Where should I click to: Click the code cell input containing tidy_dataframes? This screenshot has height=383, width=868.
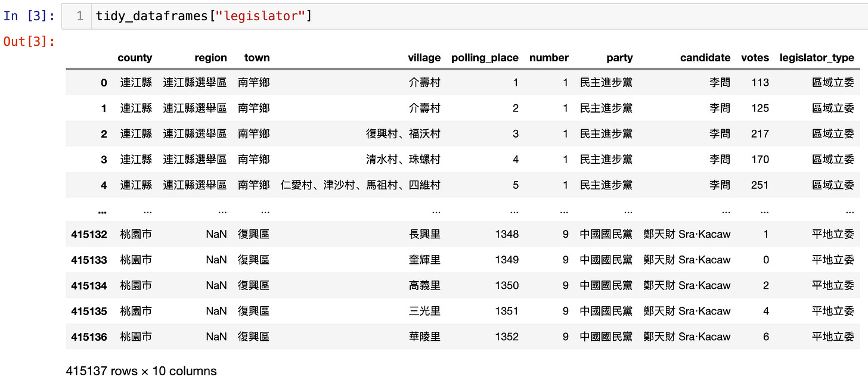(464, 16)
